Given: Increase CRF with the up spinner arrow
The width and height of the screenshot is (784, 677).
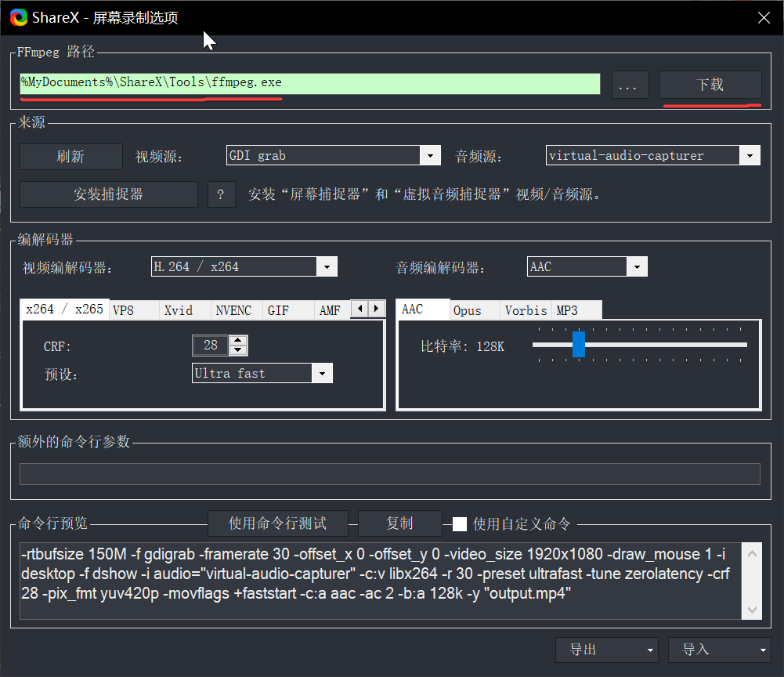Looking at the screenshot, I should pyautogui.click(x=238, y=340).
